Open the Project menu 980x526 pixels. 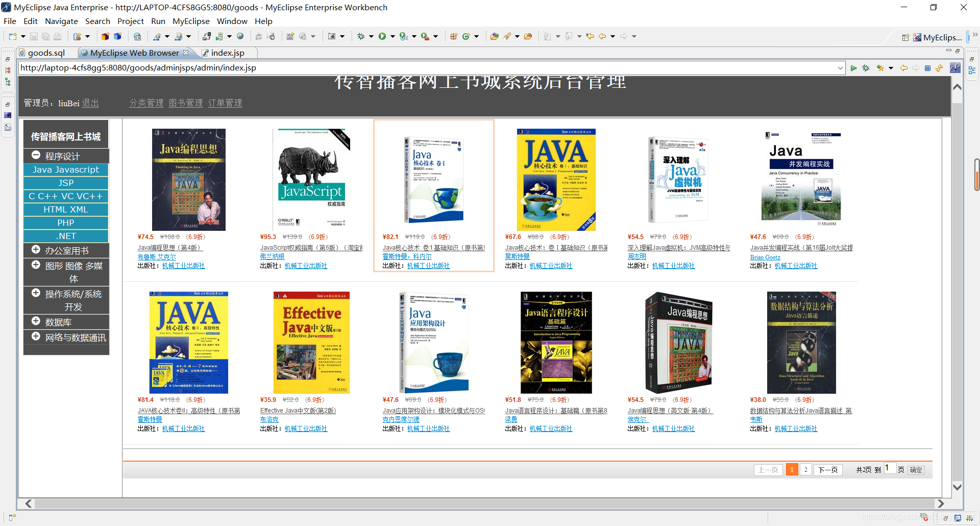131,21
